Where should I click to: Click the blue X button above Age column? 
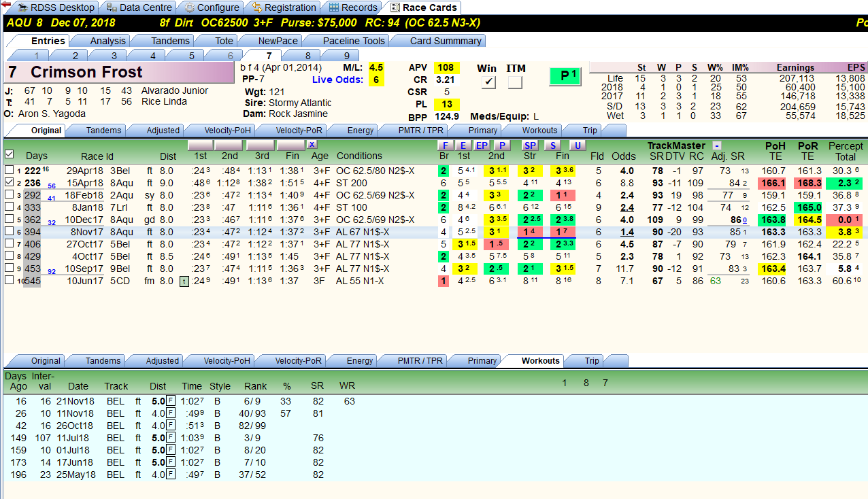pos(312,145)
